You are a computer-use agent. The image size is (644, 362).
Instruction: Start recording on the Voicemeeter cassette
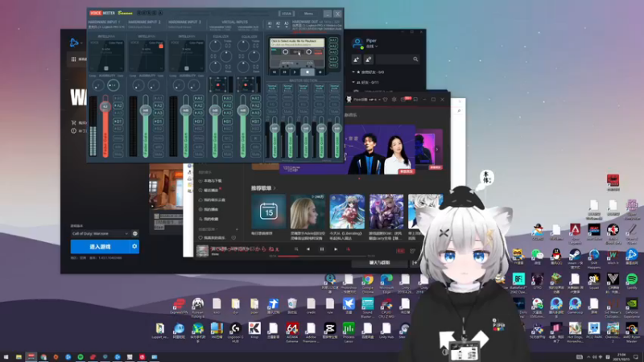(x=320, y=72)
